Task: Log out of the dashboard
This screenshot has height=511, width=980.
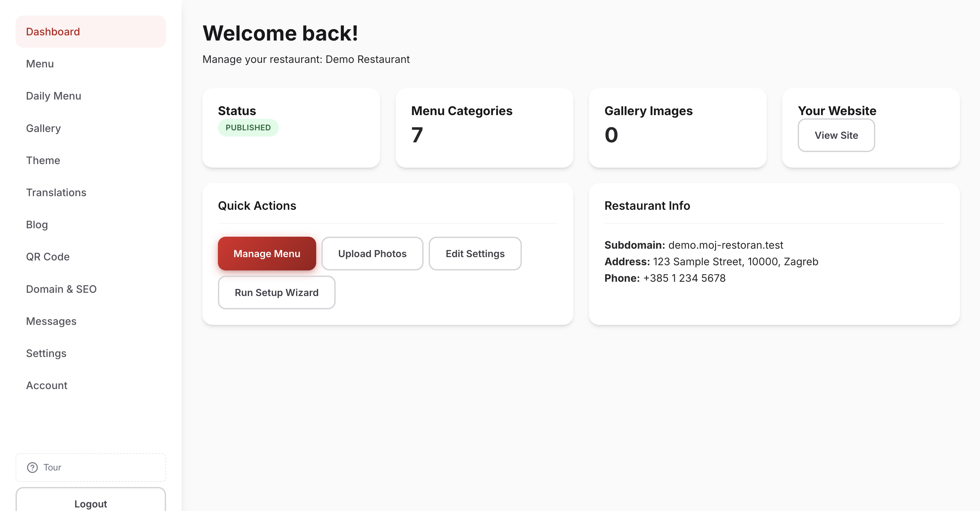Action: point(90,504)
